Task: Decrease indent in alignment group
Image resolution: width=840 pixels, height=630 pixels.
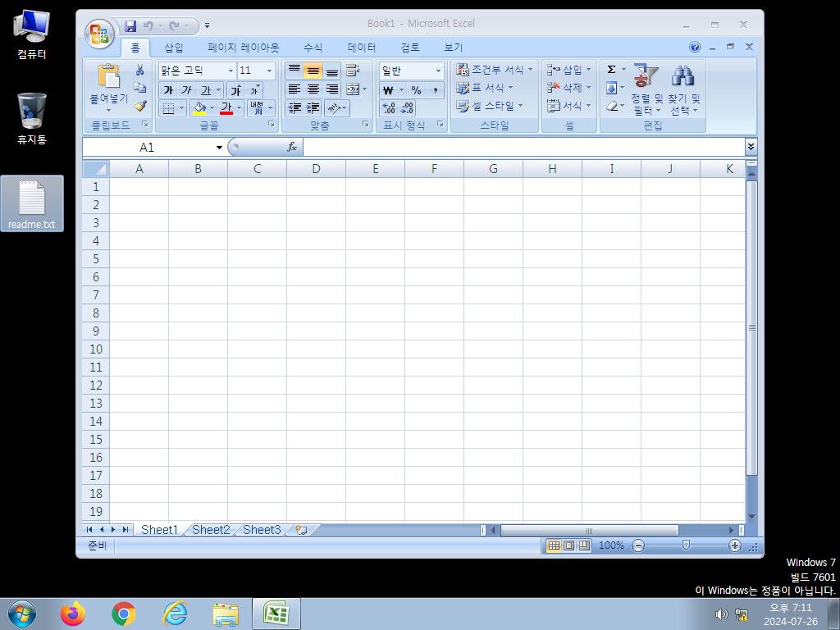Action: 294,108
